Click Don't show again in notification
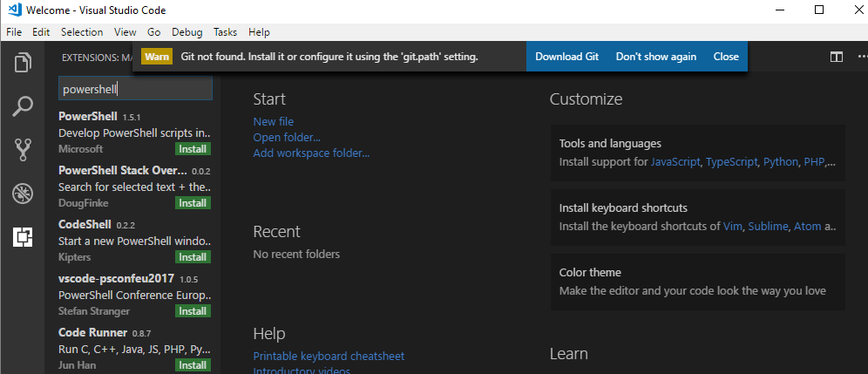The image size is (868, 374). tap(656, 57)
